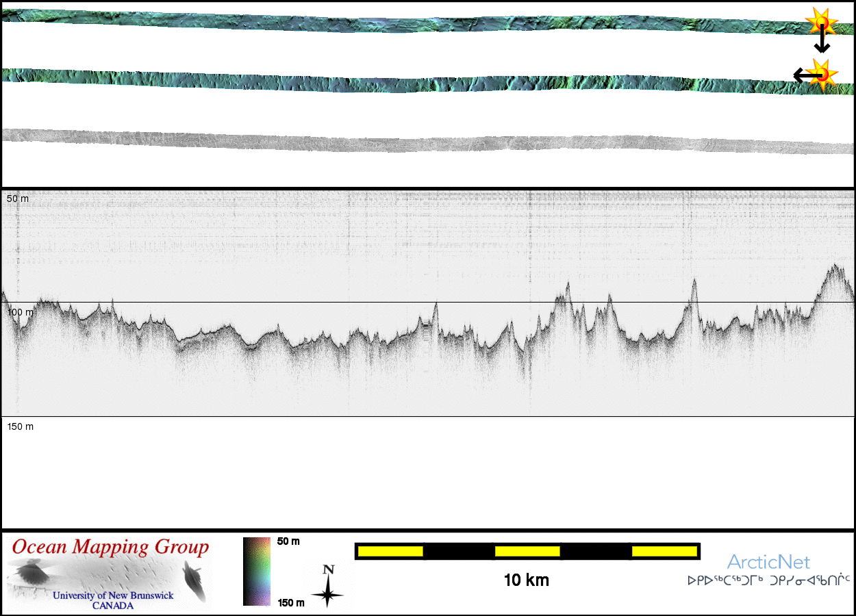Click the 50 m color legend label
Image resolution: width=856 pixels, height=616 pixels.
pos(288,541)
